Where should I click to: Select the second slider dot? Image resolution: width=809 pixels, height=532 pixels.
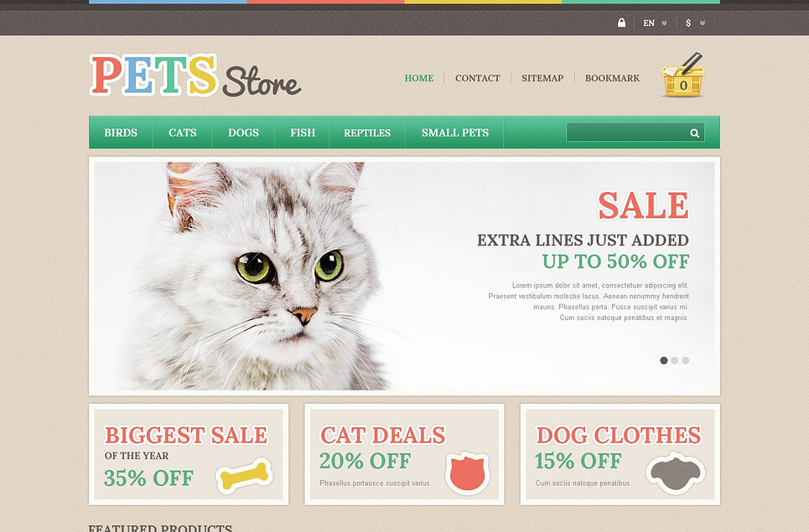point(674,360)
